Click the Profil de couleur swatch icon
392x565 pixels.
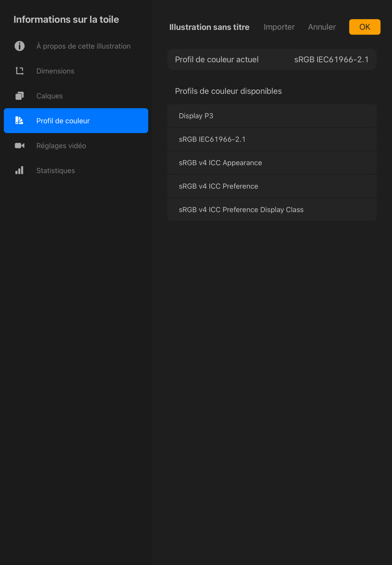click(19, 121)
